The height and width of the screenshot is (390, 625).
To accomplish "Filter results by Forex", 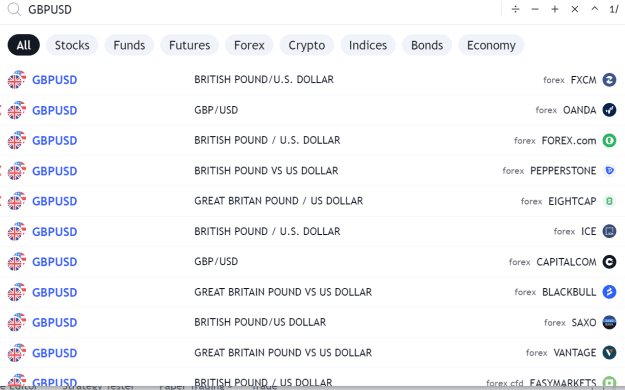I will click(x=249, y=45).
